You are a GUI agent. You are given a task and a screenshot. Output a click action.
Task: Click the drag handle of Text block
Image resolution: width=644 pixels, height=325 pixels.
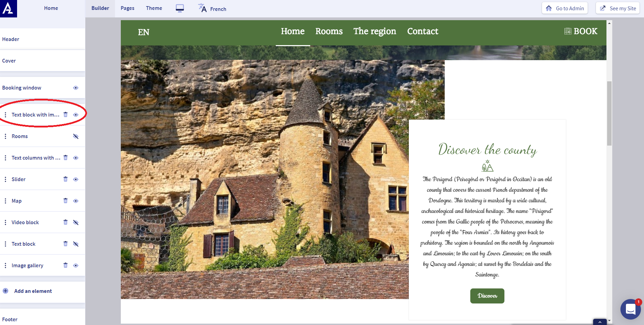[x=5, y=244]
